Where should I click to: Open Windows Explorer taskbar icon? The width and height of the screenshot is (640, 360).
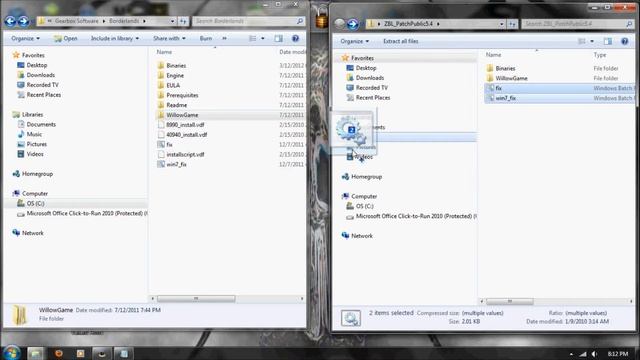click(36, 353)
